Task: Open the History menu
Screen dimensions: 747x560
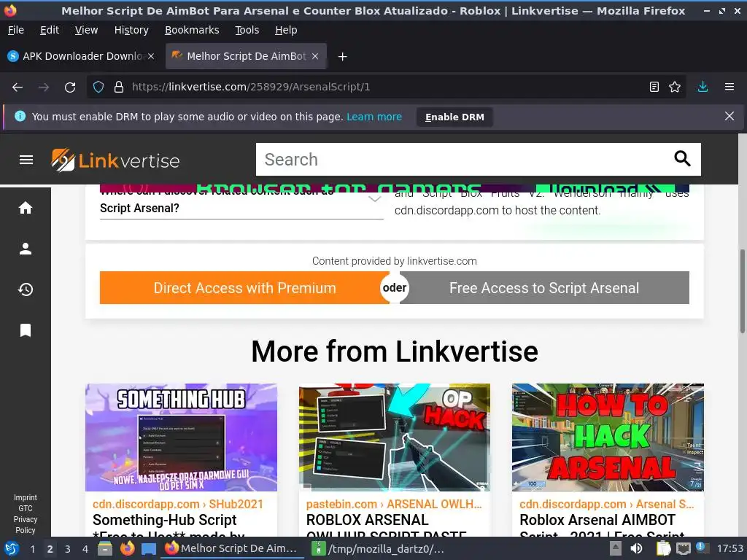Action: [131, 30]
